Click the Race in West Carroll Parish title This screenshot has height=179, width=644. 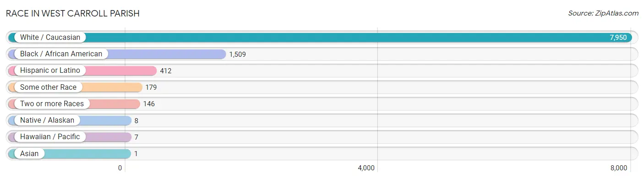point(73,13)
